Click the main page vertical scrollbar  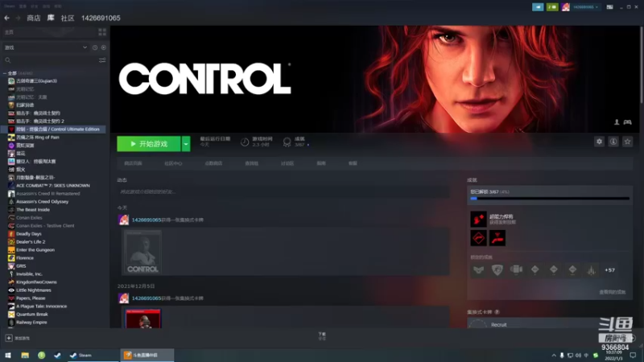642,65
